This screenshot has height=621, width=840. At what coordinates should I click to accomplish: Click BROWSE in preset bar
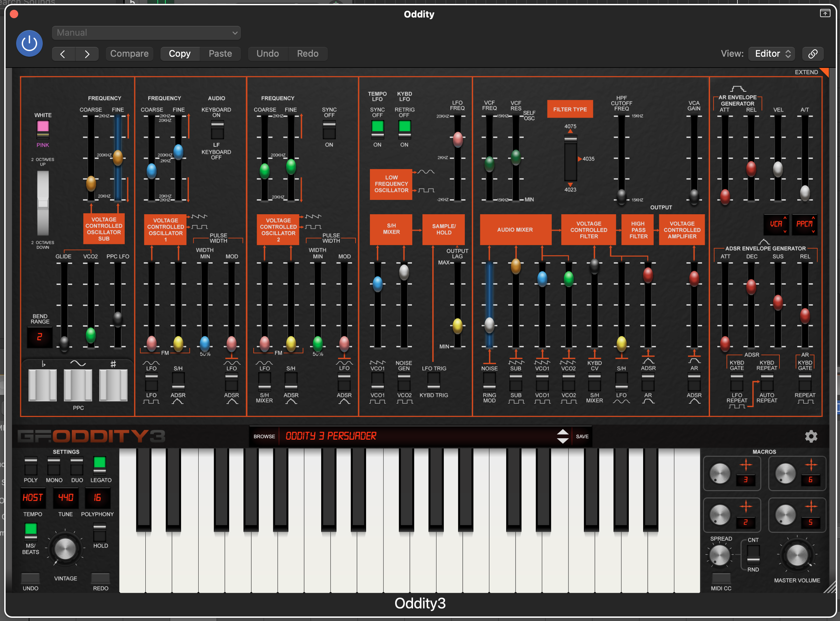264,437
